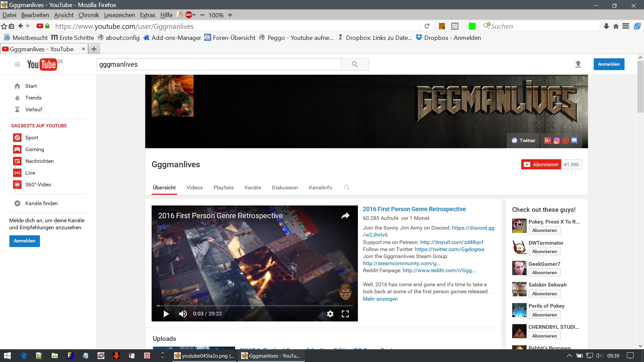Mute the video volume

183,314
